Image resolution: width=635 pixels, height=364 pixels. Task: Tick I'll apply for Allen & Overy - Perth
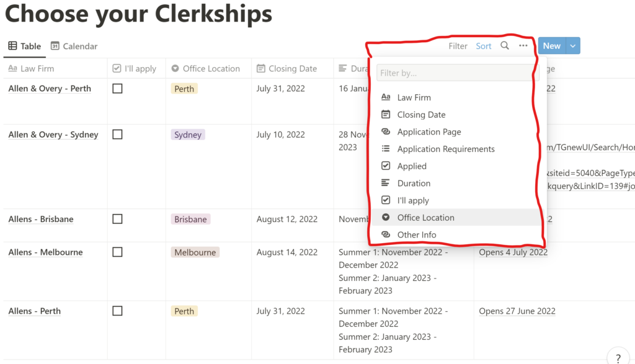pyautogui.click(x=117, y=89)
